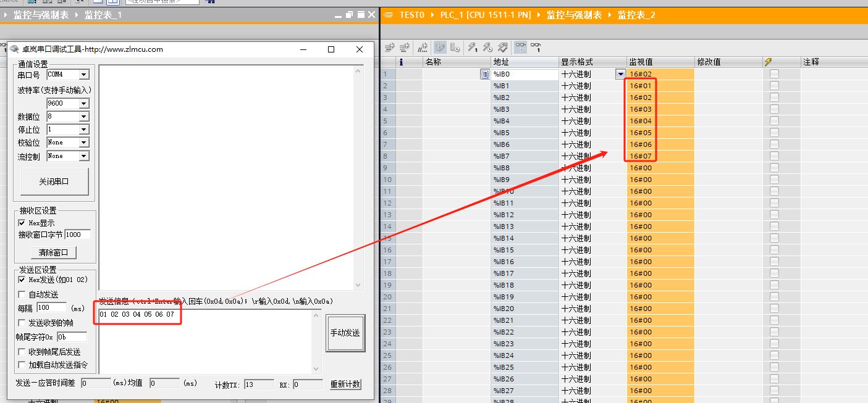Open the 串口号 COM4 dropdown

click(x=84, y=75)
